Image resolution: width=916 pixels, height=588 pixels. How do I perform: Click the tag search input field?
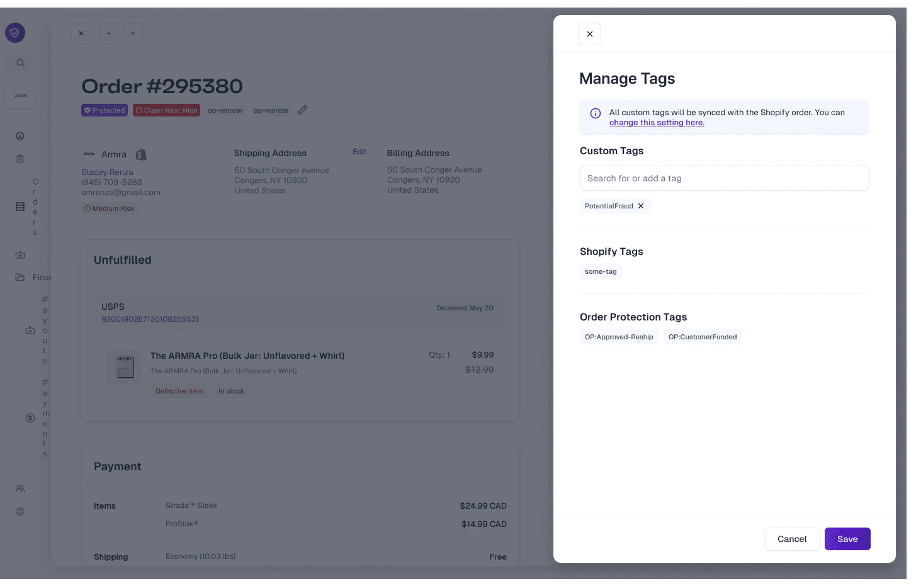(x=723, y=178)
